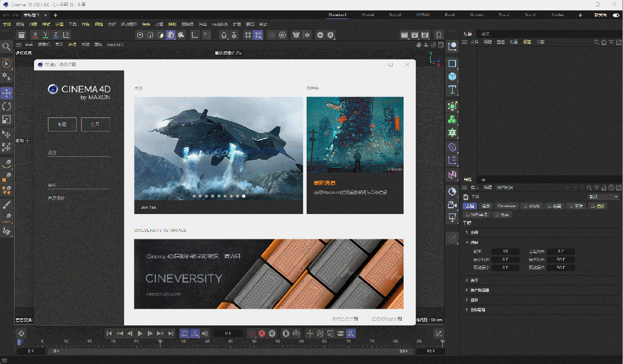623x364 pixels.
Task: Toggle Y axis lock
Action: coord(46,35)
